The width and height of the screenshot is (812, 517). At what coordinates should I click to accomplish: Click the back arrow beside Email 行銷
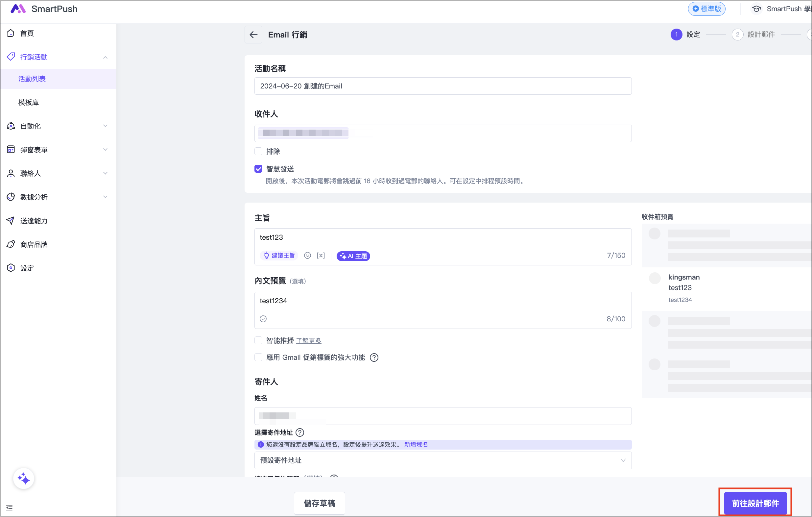tap(253, 35)
